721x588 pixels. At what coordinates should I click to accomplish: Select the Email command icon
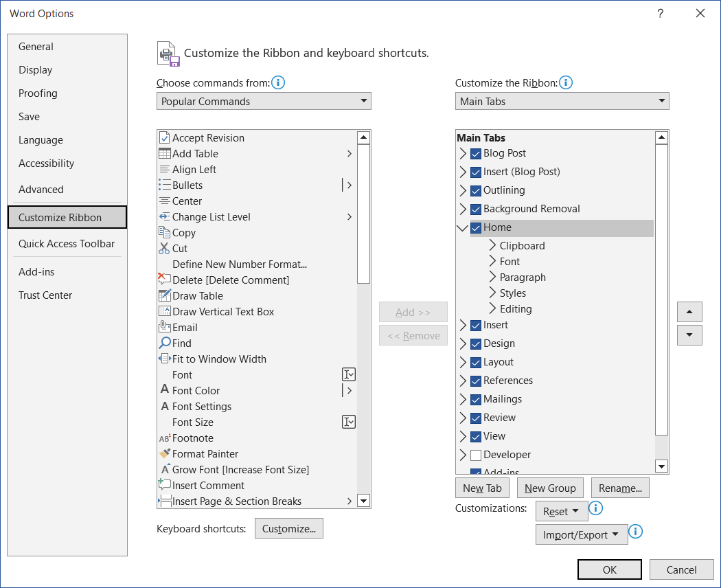(164, 327)
